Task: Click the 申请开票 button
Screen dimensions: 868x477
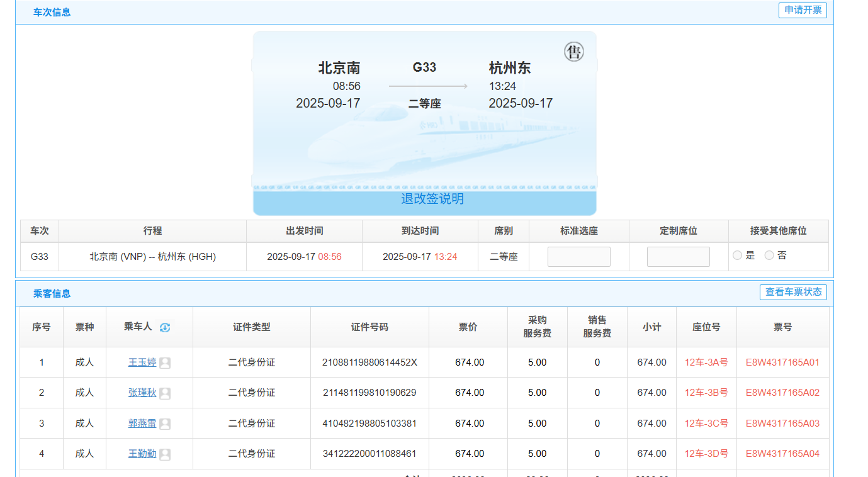Action: (x=802, y=10)
